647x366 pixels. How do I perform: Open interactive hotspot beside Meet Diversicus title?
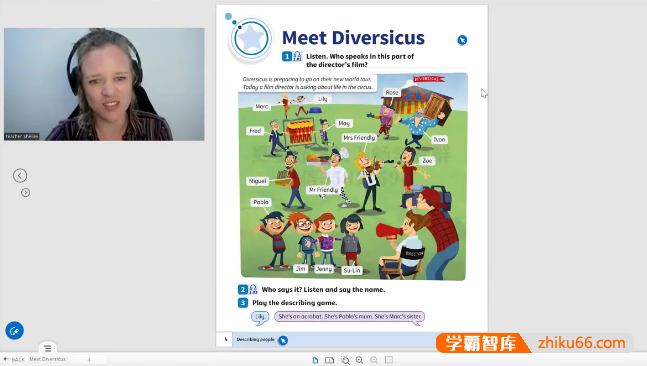click(462, 40)
